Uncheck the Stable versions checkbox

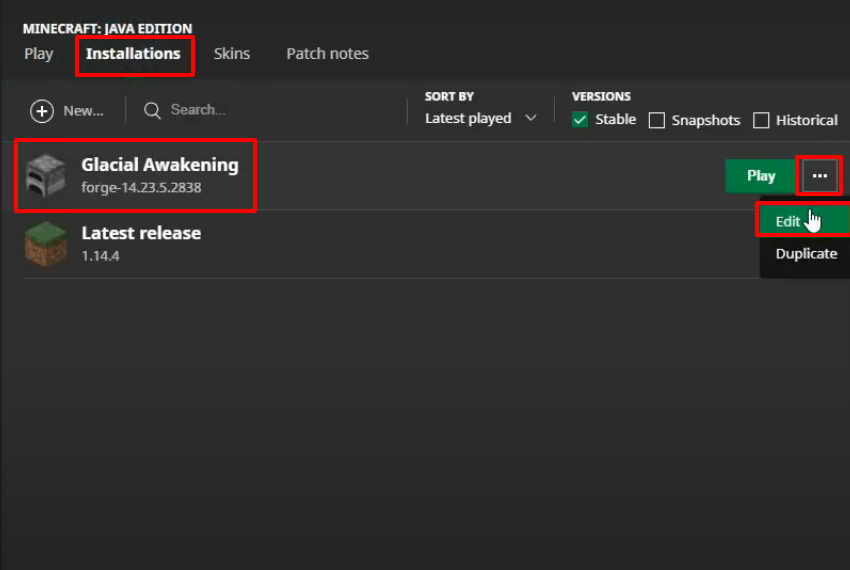pos(579,119)
